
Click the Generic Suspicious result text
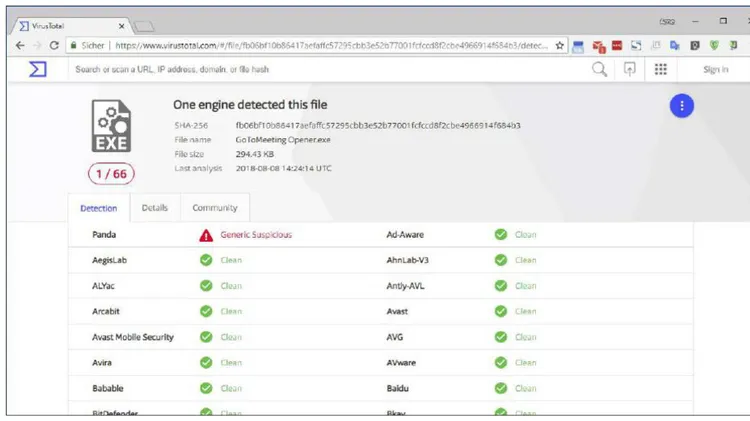coord(256,234)
